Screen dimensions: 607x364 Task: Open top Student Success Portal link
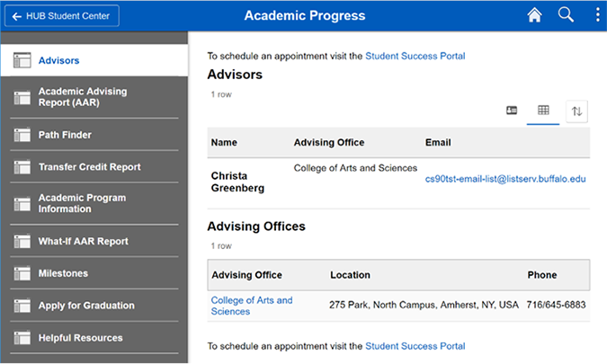coord(415,56)
